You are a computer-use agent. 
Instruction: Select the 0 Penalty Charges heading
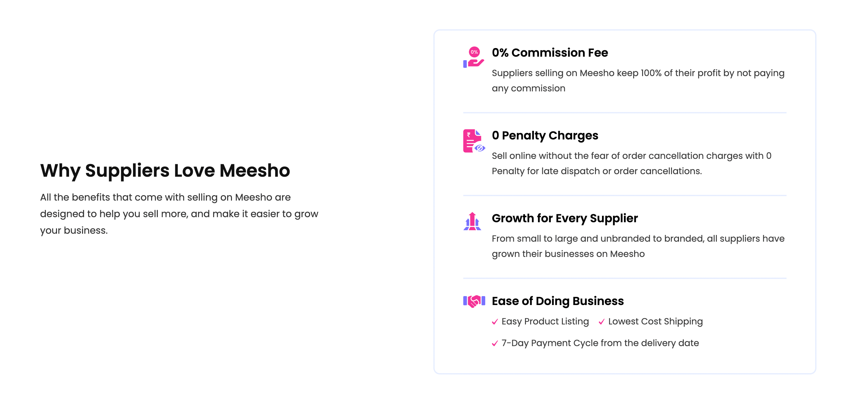tap(544, 136)
